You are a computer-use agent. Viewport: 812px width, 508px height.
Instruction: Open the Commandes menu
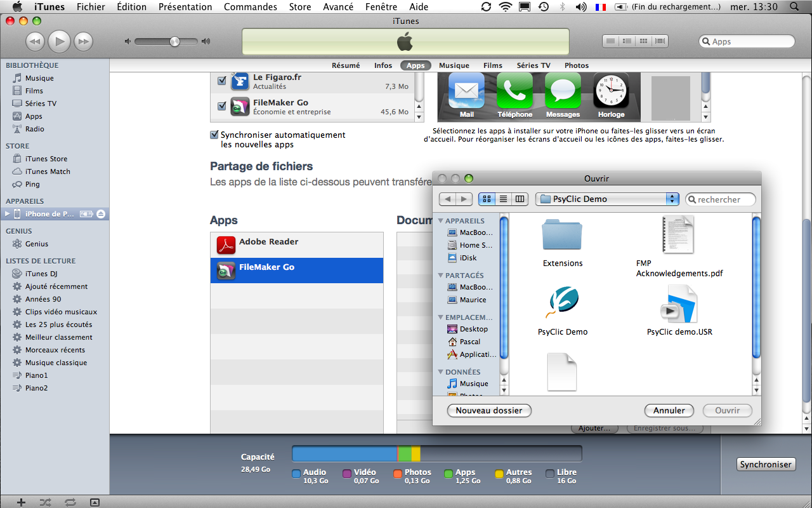[x=251, y=7]
